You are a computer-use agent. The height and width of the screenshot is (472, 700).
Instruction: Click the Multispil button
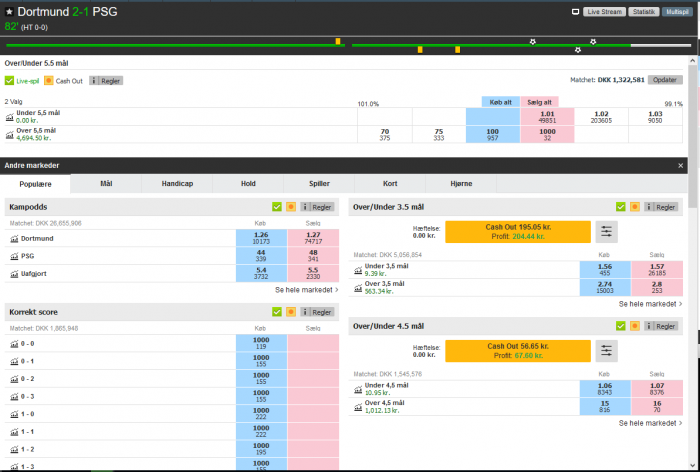pyautogui.click(x=677, y=12)
